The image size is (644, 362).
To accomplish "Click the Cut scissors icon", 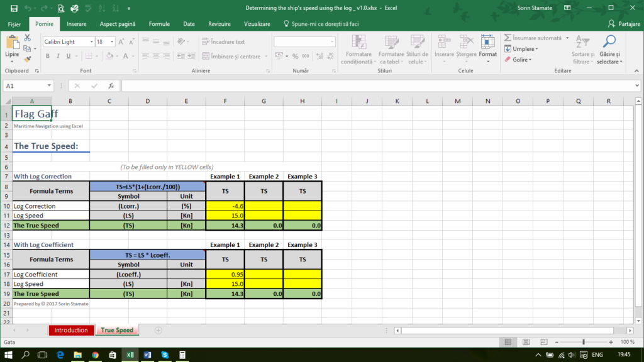I will [x=27, y=38].
